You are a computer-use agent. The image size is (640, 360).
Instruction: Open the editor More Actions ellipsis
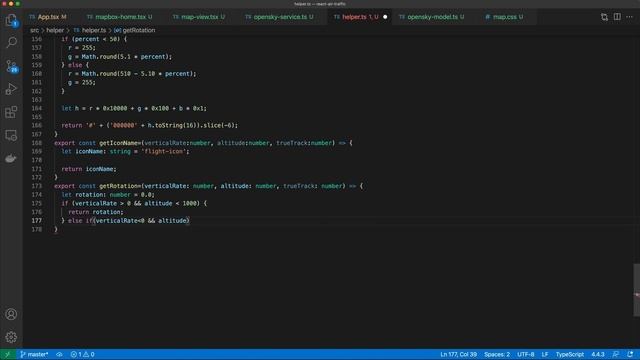(629, 17)
